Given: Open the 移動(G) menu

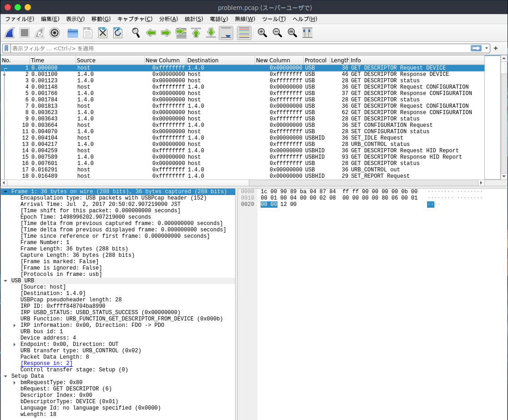Looking at the screenshot, I should pos(101,19).
